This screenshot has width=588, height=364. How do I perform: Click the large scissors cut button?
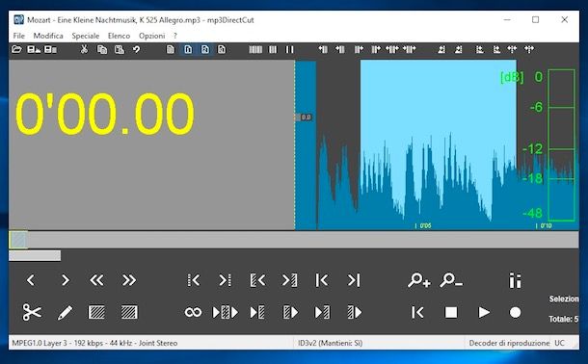[32, 312]
